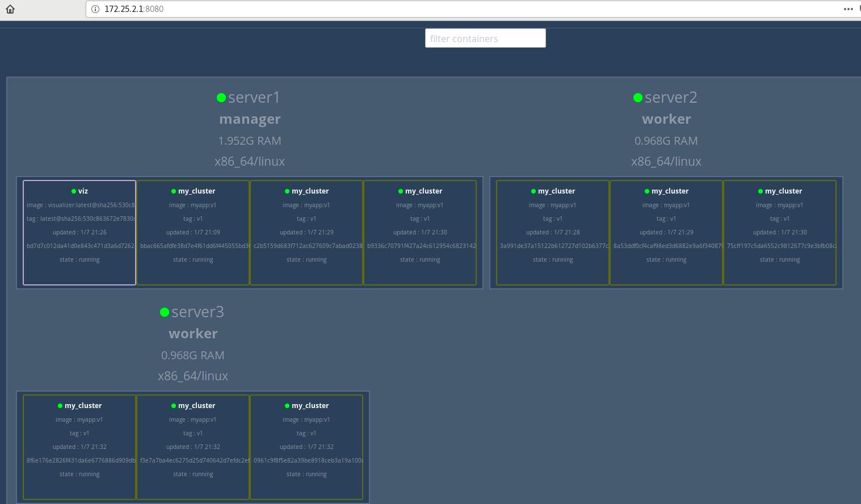
Task: Click 0.968G RAM under server3
Action: tap(193, 355)
